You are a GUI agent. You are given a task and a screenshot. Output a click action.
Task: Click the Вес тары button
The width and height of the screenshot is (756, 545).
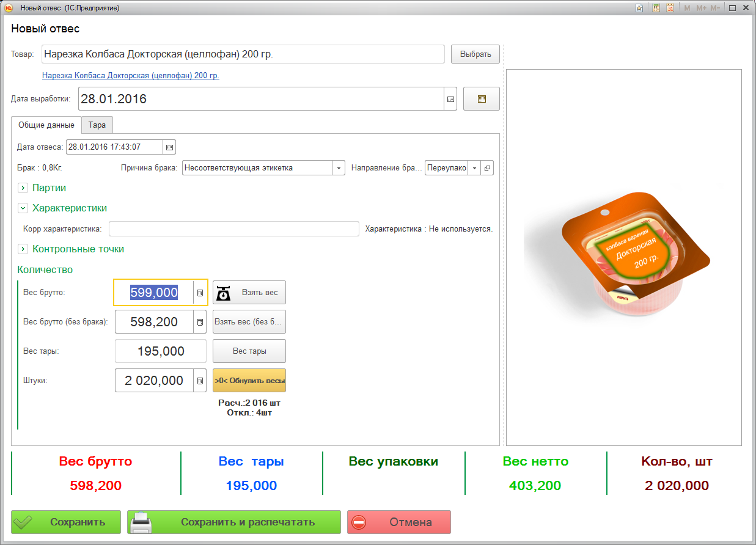[x=249, y=351]
